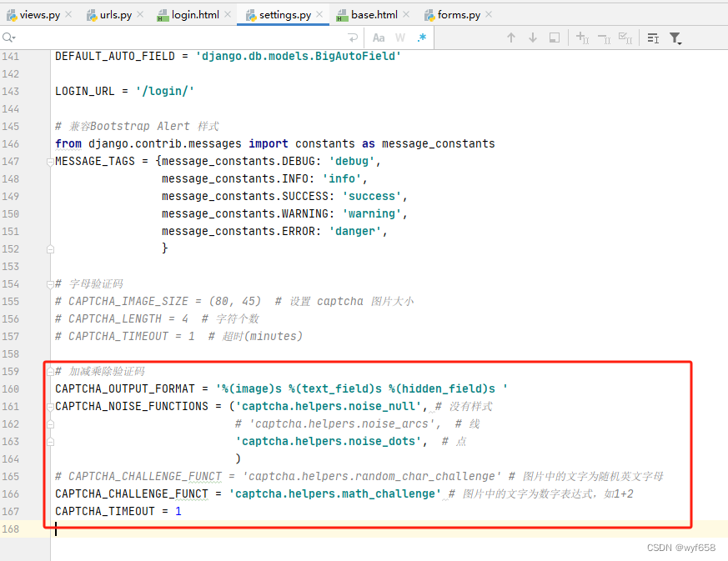The image size is (728, 561).
Task: Toggle whole words matching with W button
Action: 399,38
